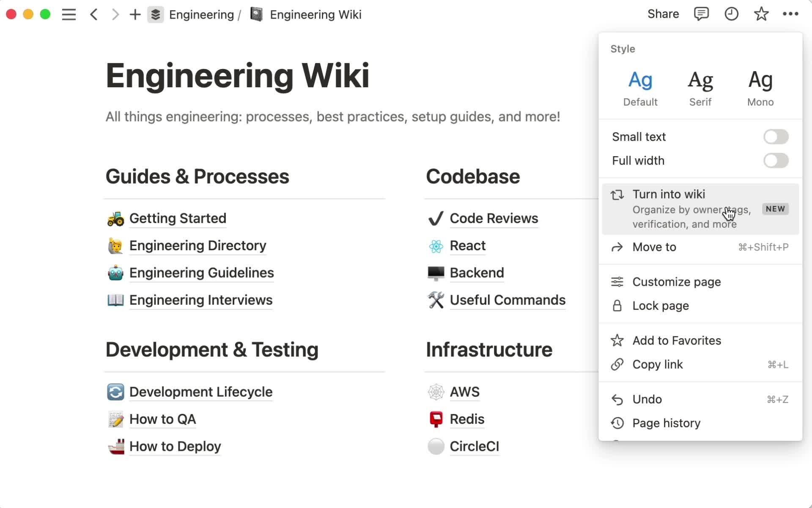The height and width of the screenshot is (508, 812).
Task: Navigate back using the left arrow icon
Action: 94,14
